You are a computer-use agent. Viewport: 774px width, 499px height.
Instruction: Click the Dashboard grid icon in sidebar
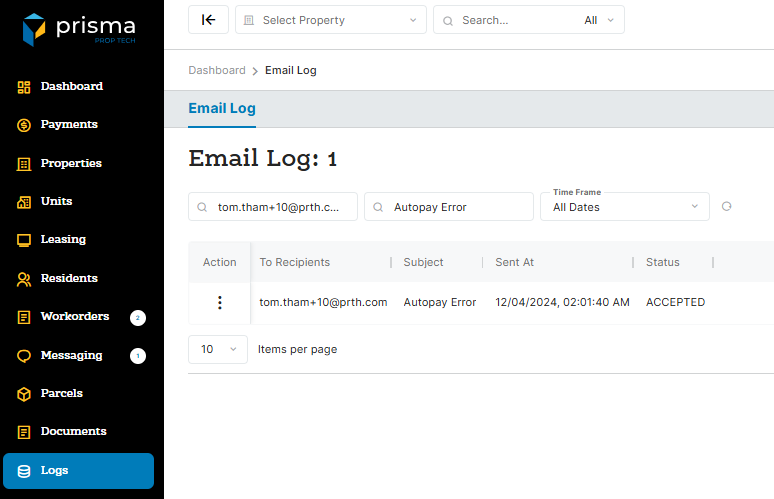coord(24,87)
